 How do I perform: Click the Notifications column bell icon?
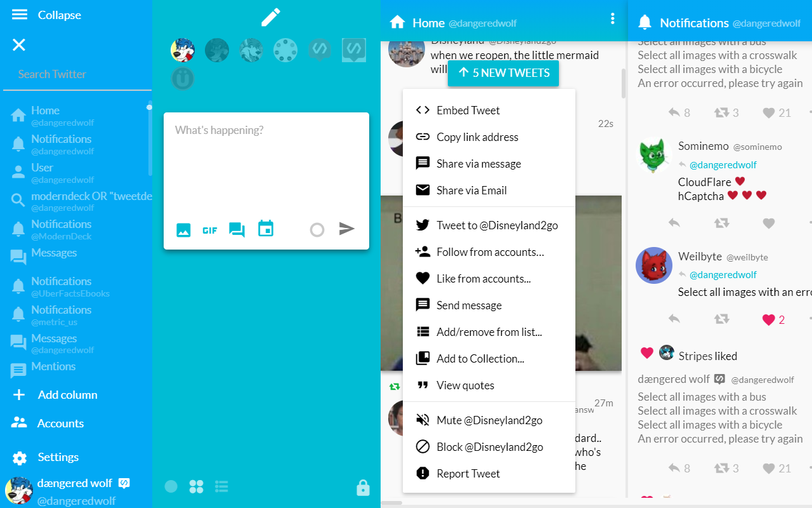(x=645, y=23)
